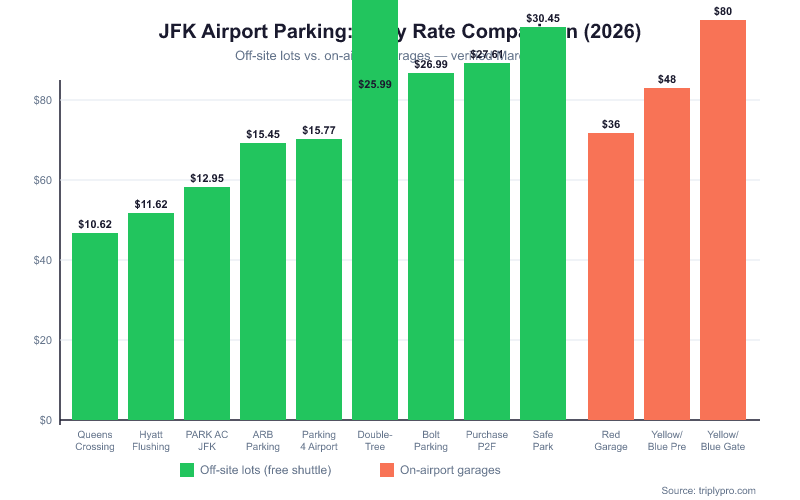Viewport: 800px width, 500px height.
Task: Toggle the Off-site lots (free shuttle) legend label
Action: 265,469
